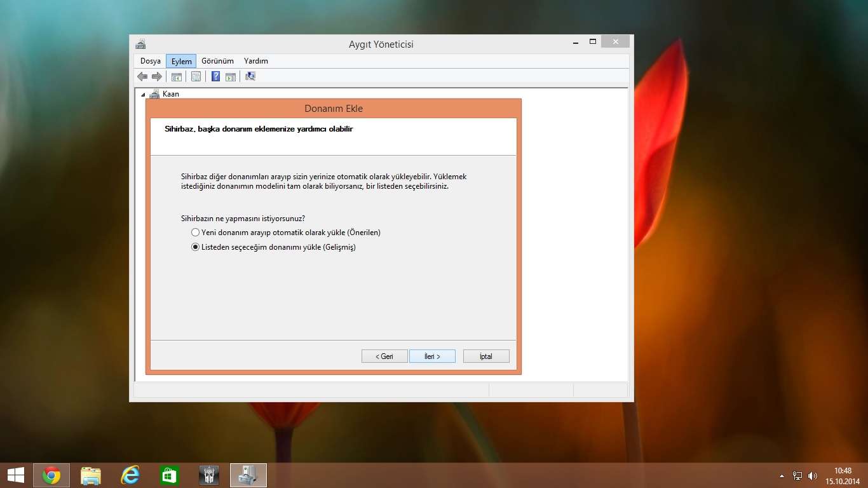Screen dimensions: 868x488
Task: Close the Aygıt Yöneticisi window
Action: point(615,42)
